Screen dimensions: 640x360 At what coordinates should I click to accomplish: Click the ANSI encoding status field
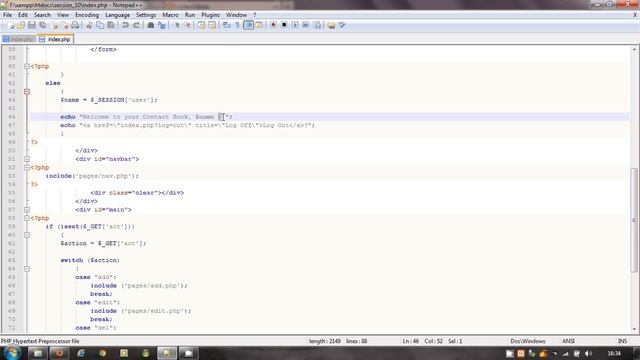coord(568,341)
